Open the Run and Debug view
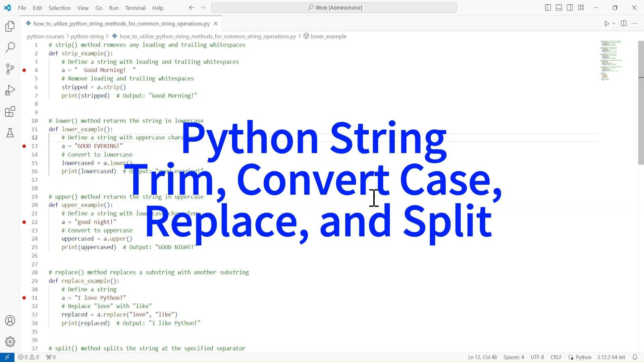Screen dimensions: 644x362 10,90
